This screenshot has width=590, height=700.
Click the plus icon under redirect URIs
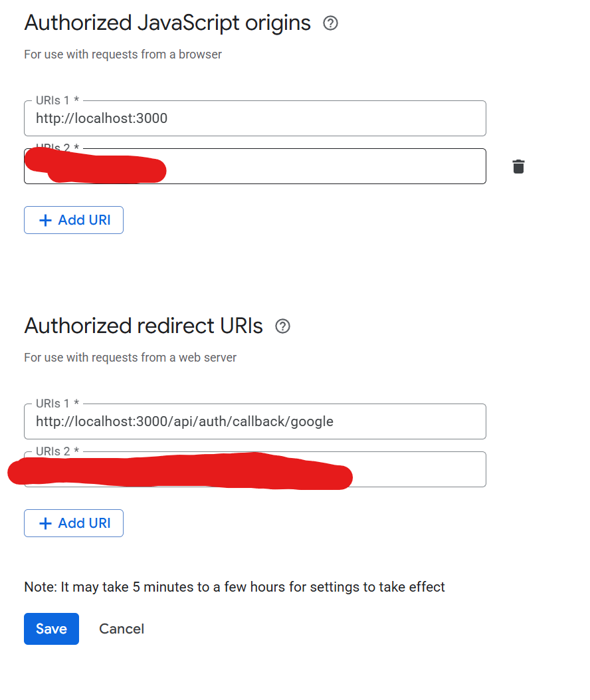tap(45, 524)
